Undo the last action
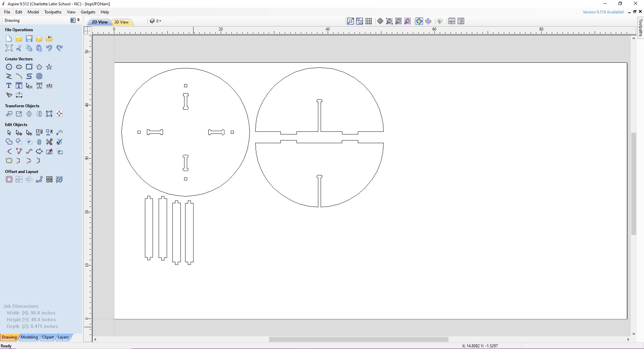 pos(49,48)
